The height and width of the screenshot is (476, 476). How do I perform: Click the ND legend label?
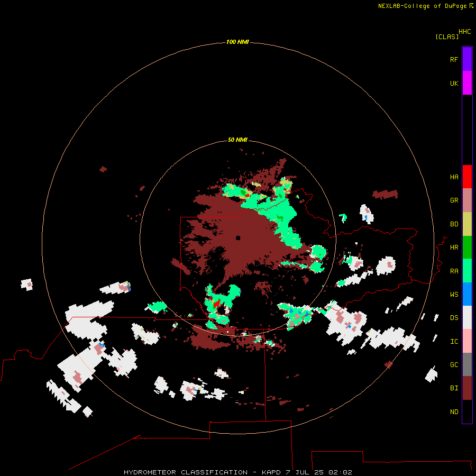coord(454,412)
